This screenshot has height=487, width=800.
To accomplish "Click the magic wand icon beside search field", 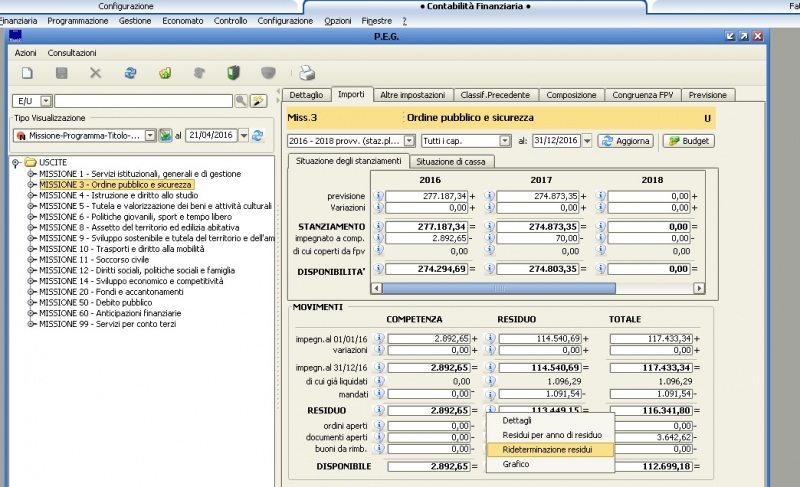I will [258, 101].
